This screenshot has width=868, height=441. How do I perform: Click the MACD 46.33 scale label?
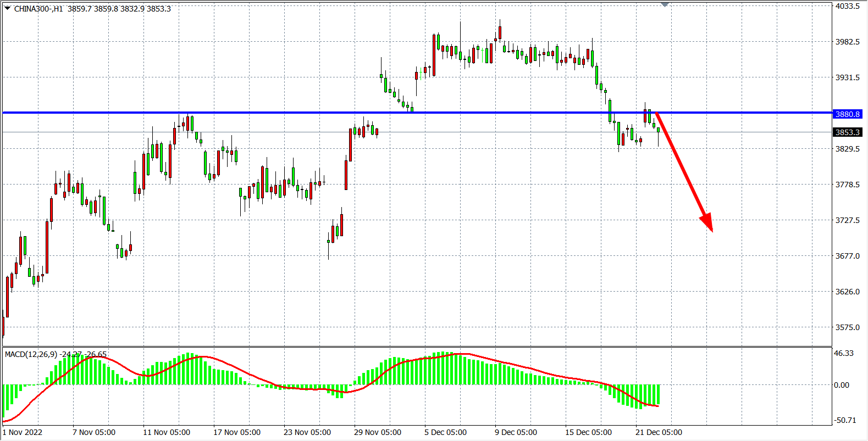(843, 353)
